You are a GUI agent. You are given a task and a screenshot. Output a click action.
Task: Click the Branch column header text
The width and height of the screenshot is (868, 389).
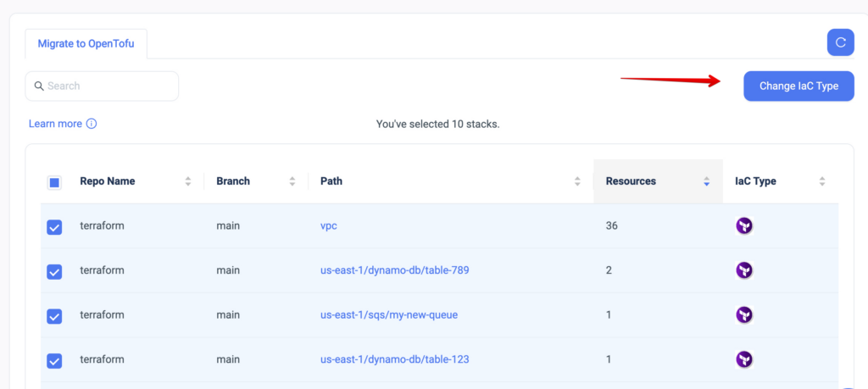[233, 181]
